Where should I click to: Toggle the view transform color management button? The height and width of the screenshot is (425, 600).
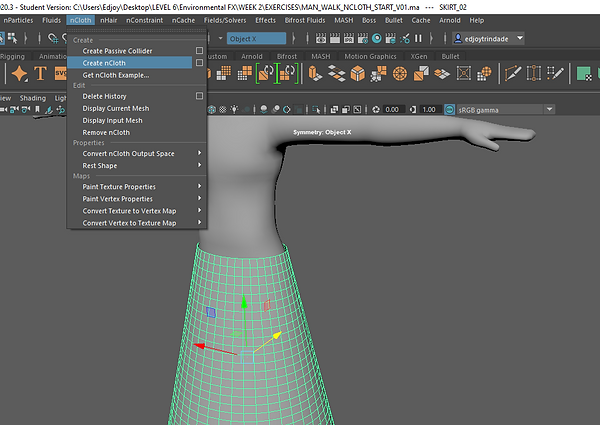pyautogui.click(x=450, y=110)
